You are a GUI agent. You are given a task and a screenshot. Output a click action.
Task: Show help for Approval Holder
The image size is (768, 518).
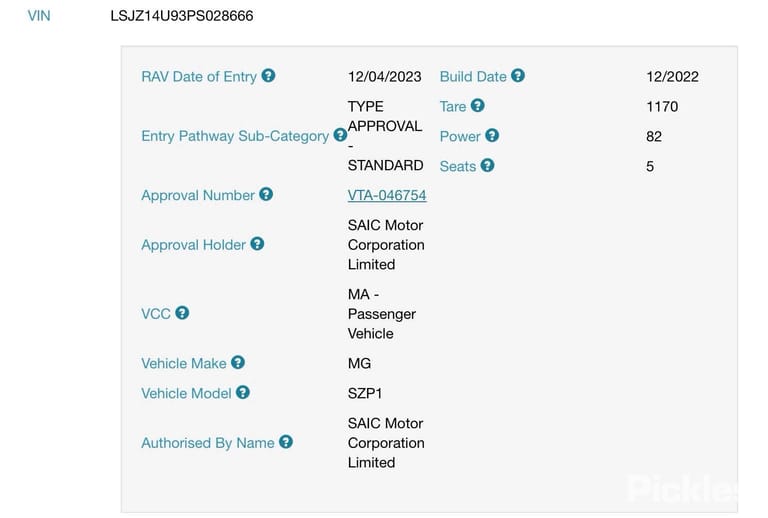tap(257, 244)
